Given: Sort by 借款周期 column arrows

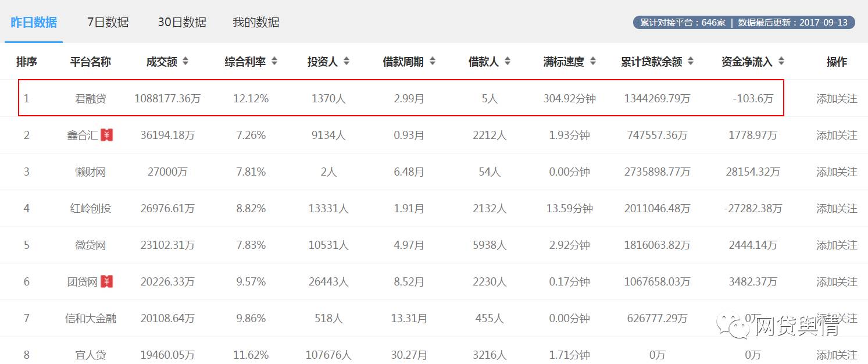Looking at the screenshot, I should tap(433, 61).
